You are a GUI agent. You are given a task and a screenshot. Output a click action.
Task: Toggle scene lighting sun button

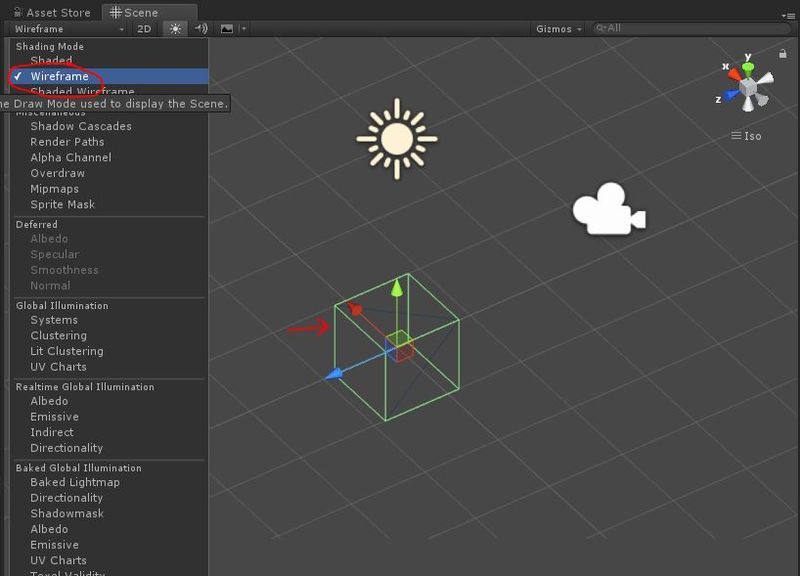[175, 29]
